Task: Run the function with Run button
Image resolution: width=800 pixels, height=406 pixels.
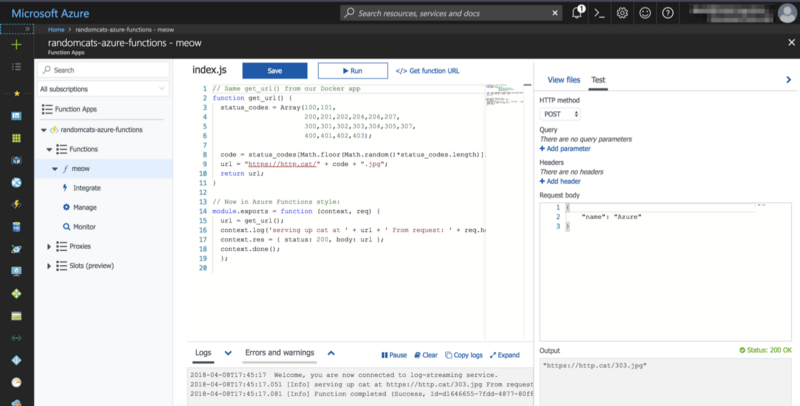Action: tap(353, 71)
